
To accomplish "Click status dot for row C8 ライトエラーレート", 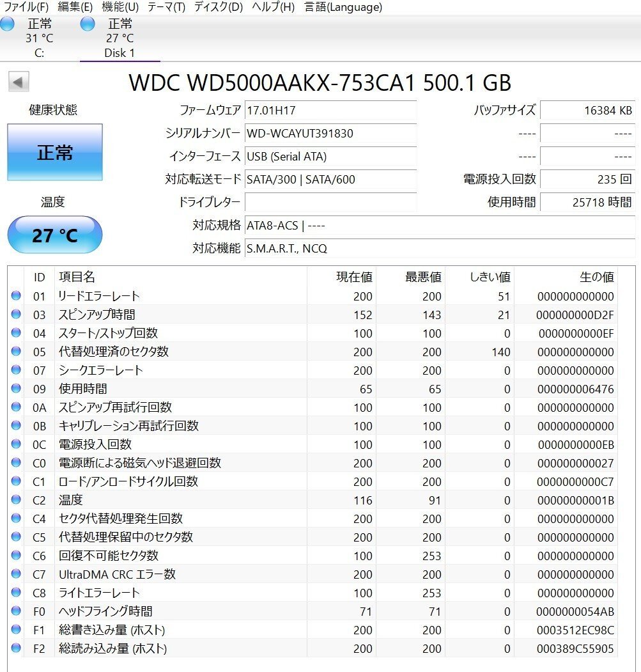I will 16,592.
